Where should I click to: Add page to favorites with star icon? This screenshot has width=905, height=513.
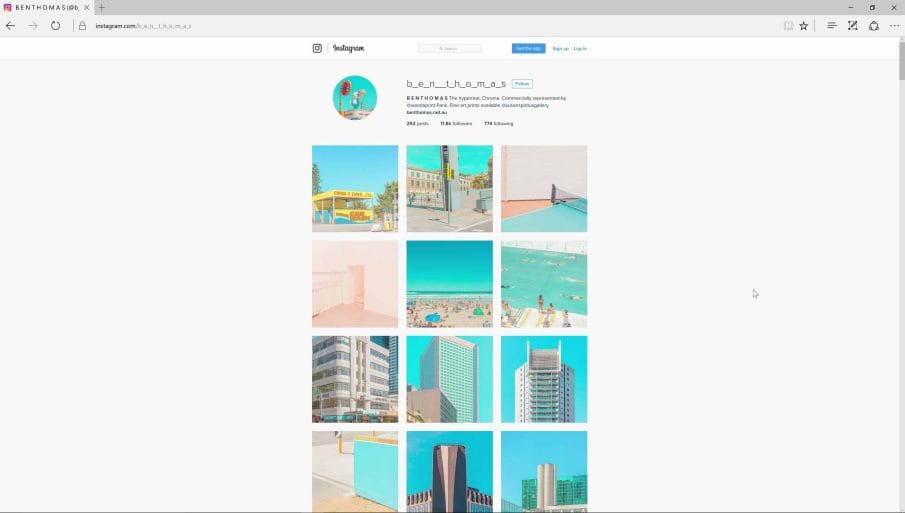(x=803, y=26)
